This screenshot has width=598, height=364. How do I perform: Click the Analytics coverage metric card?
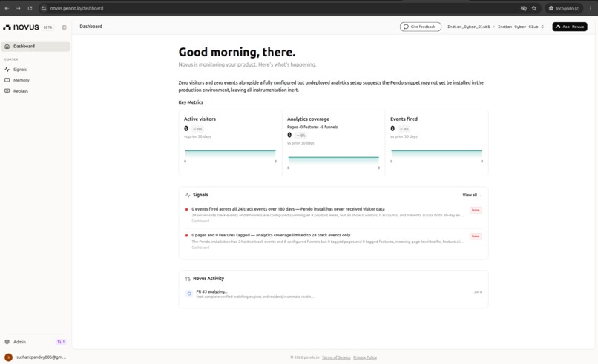333,143
